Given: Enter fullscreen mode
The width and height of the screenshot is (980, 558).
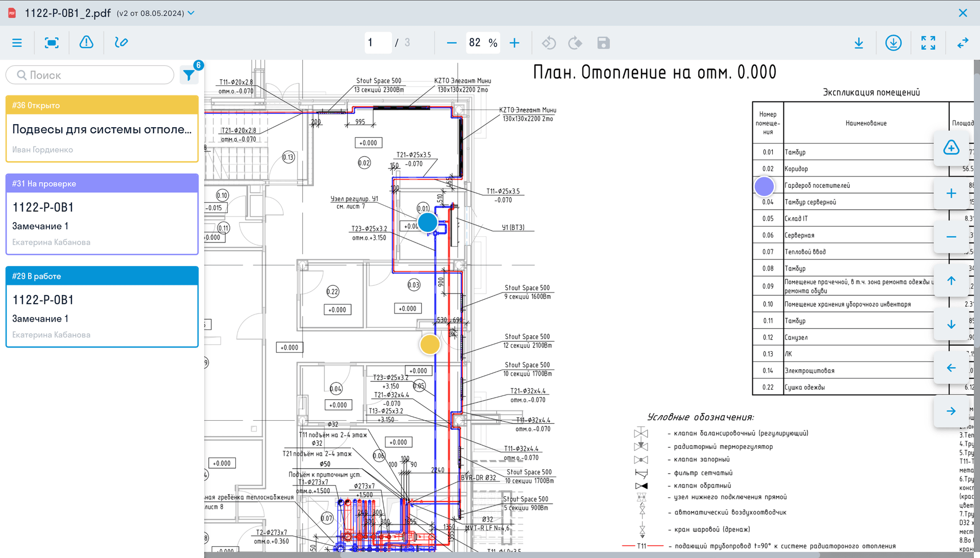Looking at the screenshot, I should (928, 43).
